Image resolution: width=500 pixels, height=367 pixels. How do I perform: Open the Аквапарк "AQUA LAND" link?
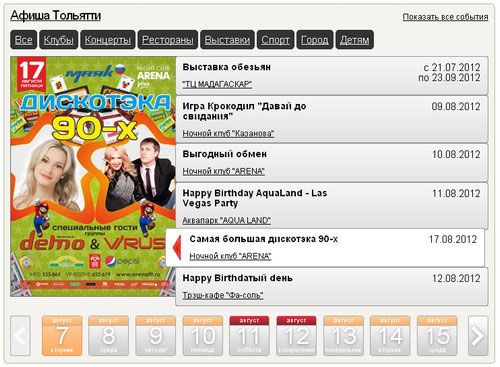226,220
